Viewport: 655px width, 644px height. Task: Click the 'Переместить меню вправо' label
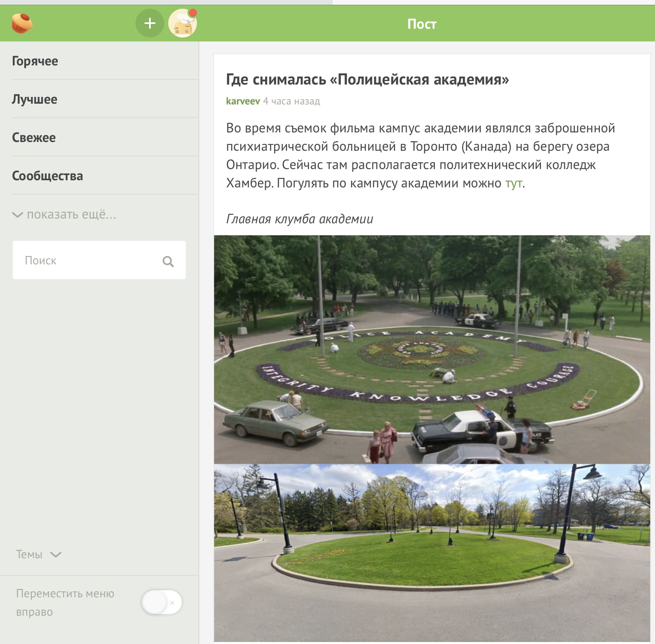(65, 603)
